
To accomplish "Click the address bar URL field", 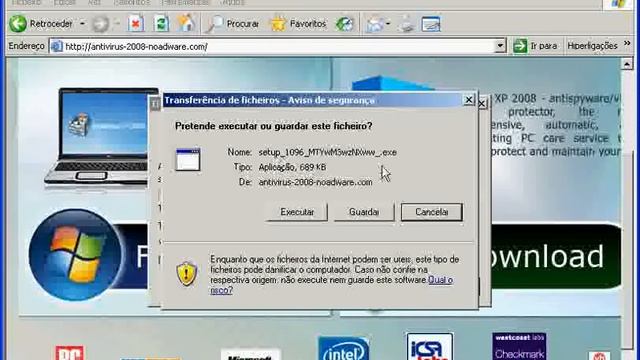I will point(278,47).
